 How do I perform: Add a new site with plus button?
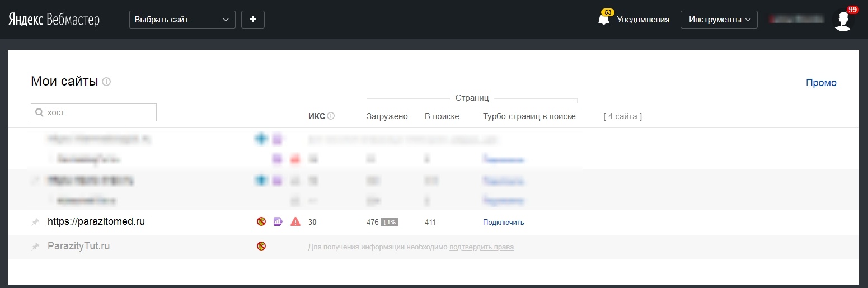pos(253,20)
